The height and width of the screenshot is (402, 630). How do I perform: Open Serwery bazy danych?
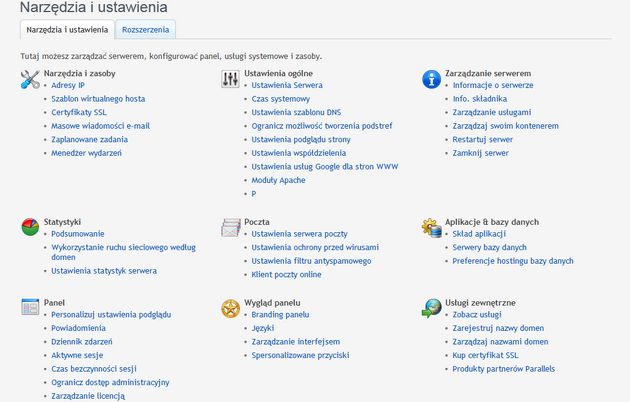coord(489,247)
